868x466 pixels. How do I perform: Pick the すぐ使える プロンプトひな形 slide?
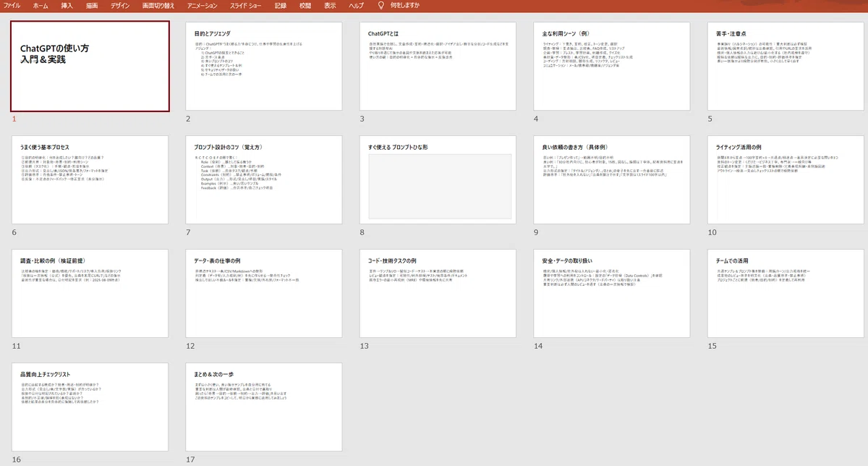click(438, 179)
